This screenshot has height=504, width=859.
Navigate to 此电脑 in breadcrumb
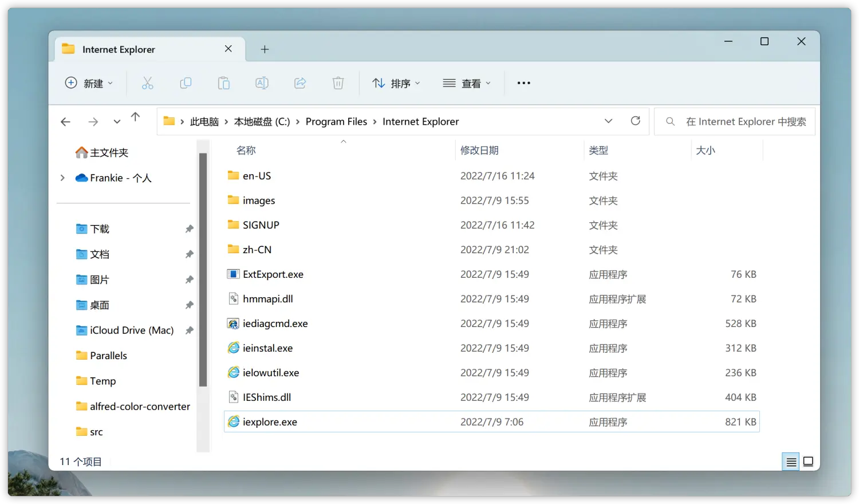tap(204, 122)
